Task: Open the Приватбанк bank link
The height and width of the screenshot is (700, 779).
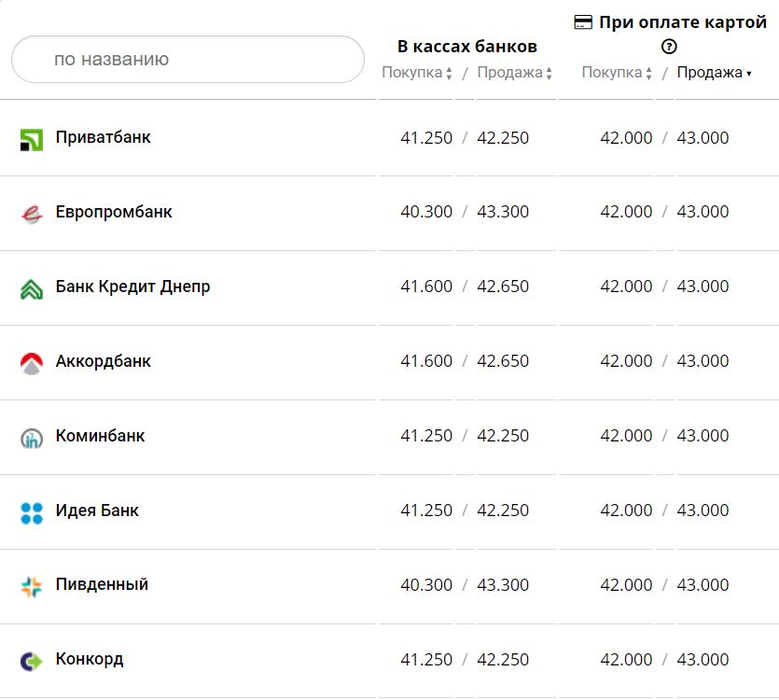Action: 103,137
